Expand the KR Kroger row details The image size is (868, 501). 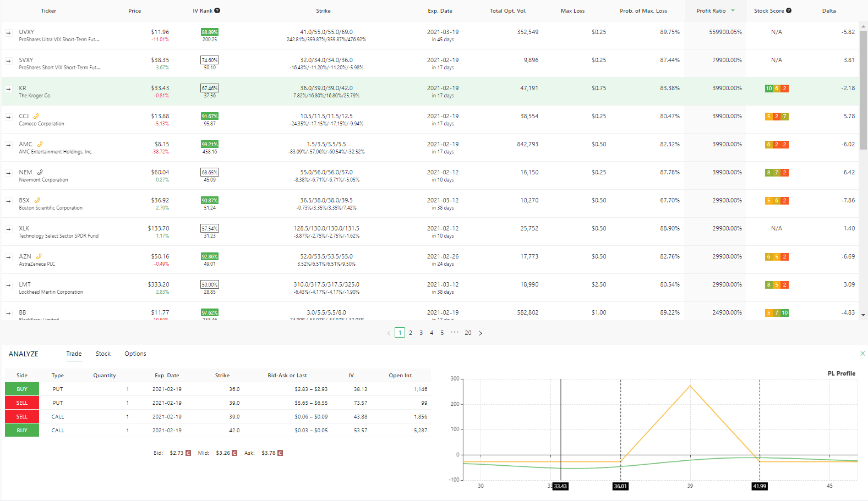[x=8, y=89]
